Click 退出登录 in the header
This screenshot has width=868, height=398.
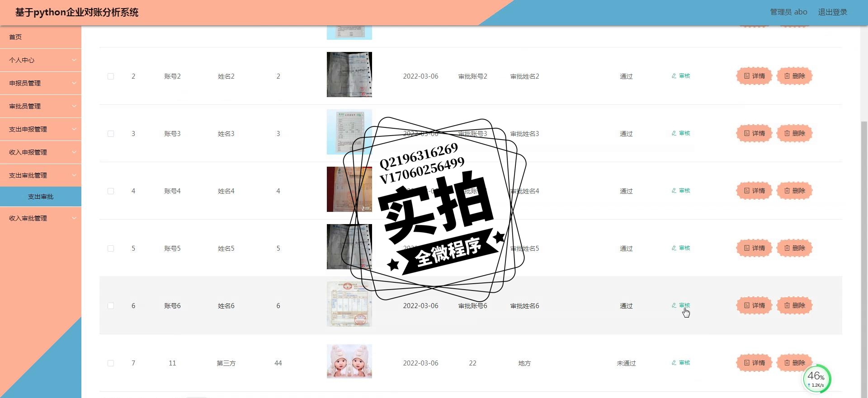click(x=832, y=12)
